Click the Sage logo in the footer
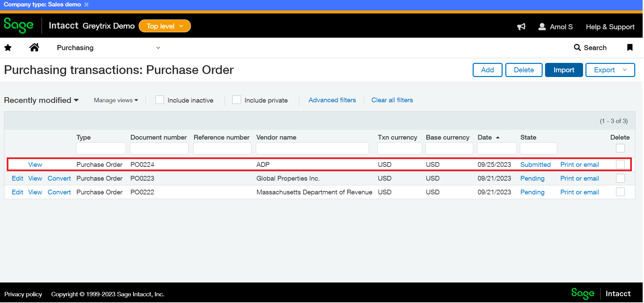Viewport: 644px width, 303px height. [x=583, y=294]
